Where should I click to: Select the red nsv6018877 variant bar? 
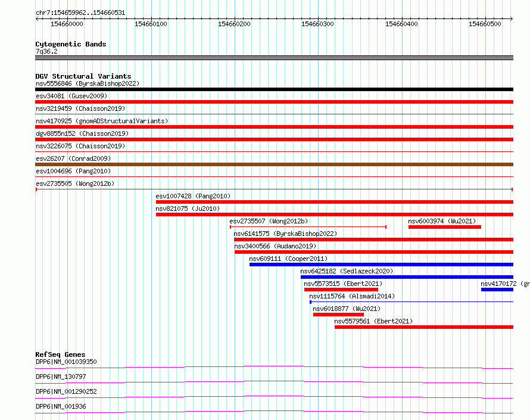tap(338, 315)
